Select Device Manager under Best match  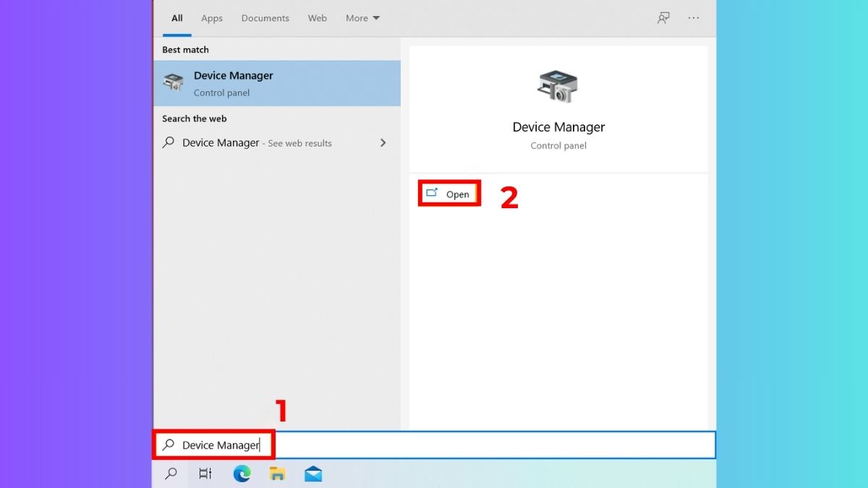(x=233, y=75)
